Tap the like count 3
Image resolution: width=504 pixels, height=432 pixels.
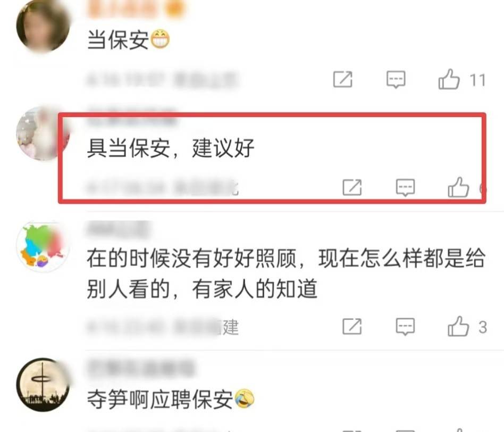(x=482, y=327)
